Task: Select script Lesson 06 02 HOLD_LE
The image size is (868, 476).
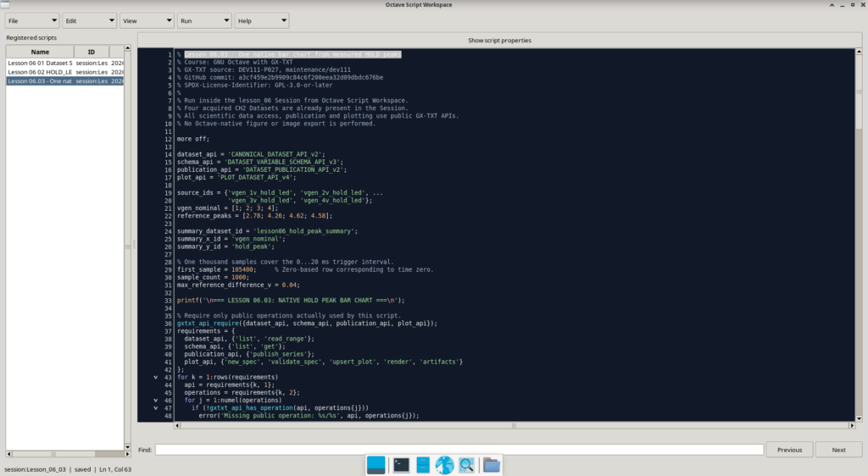Action: click(x=64, y=72)
